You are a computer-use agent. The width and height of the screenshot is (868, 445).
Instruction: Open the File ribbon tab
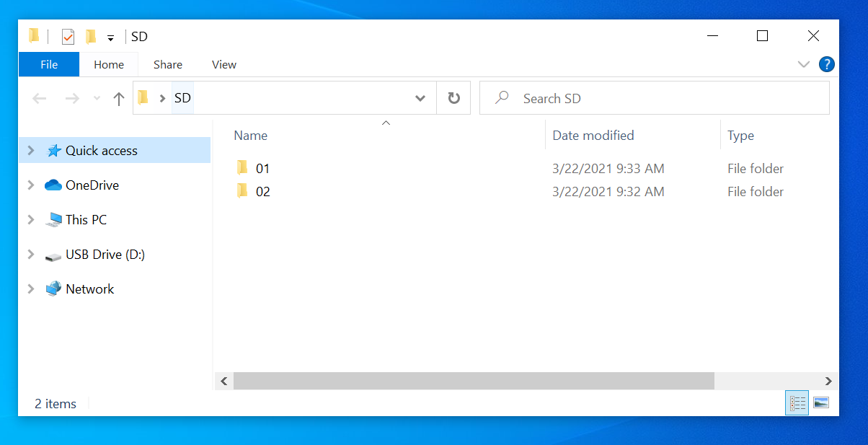tap(49, 64)
